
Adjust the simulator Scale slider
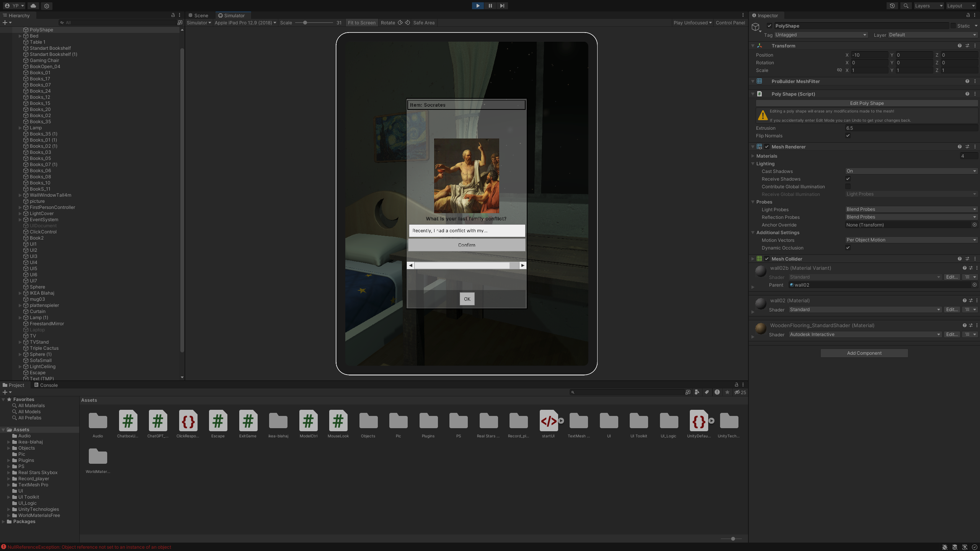click(x=305, y=23)
